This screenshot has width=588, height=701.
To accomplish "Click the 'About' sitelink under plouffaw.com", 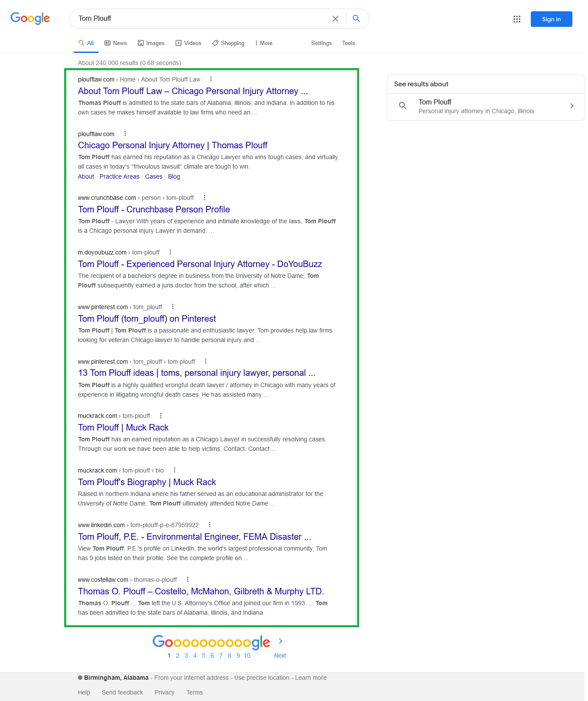I will (86, 176).
